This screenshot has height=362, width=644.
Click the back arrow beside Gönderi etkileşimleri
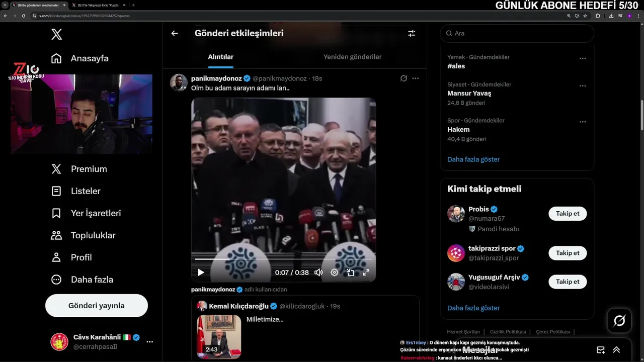coord(175,33)
